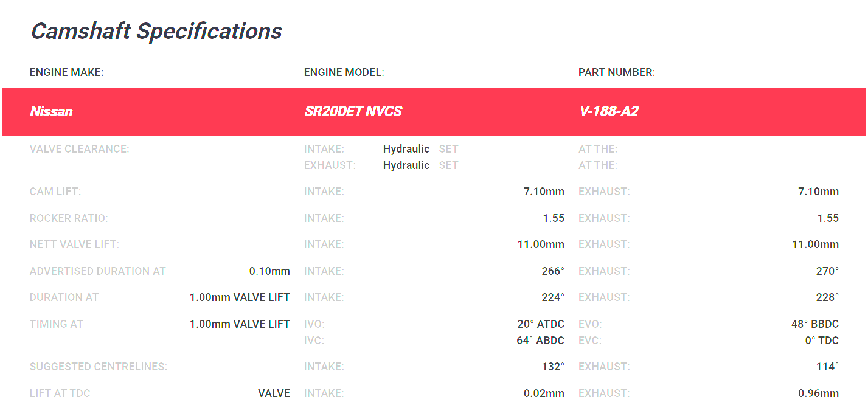Select intake advertised duration 266°

coord(553,271)
